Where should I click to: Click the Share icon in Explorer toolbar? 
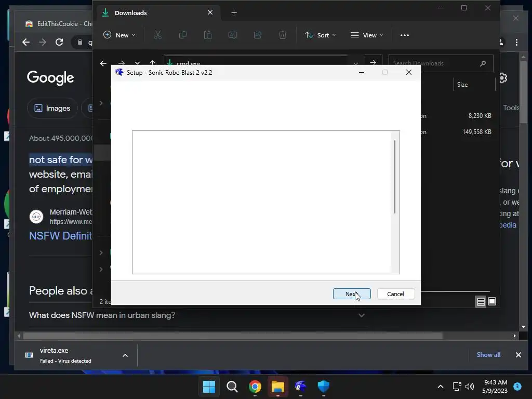(x=258, y=35)
